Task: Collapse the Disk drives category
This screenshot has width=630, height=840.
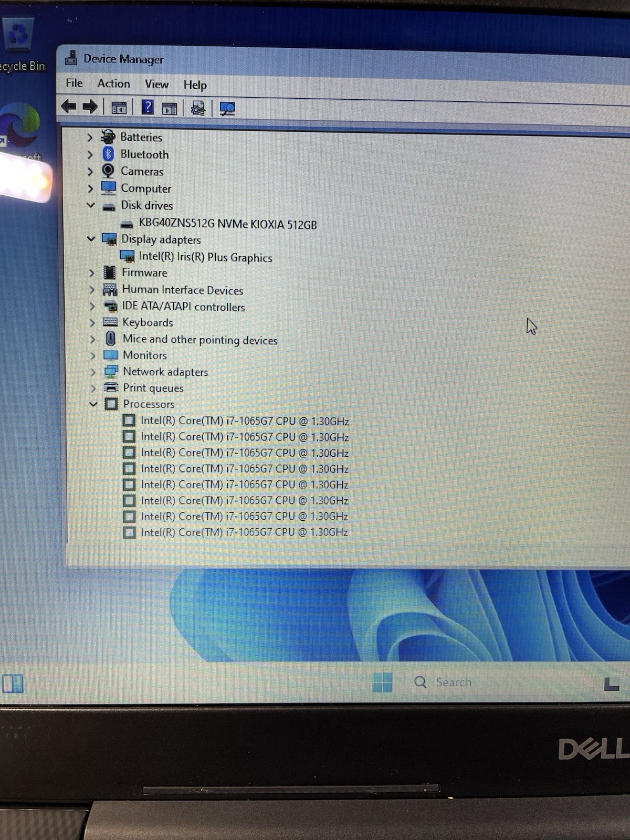Action: point(91,205)
